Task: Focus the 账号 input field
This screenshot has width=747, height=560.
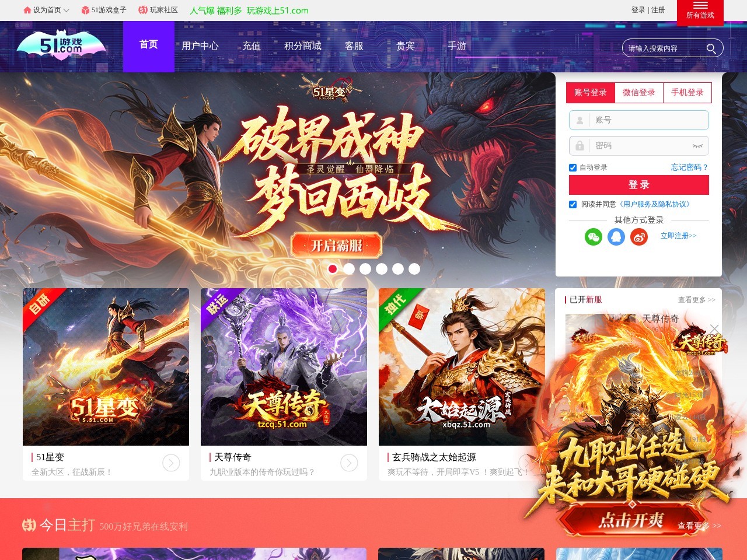Action: tap(639, 120)
